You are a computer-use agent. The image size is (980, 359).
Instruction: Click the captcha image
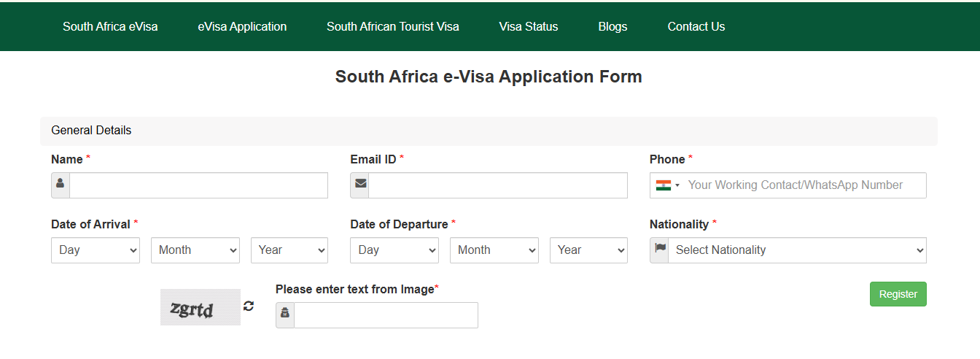click(200, 307)
